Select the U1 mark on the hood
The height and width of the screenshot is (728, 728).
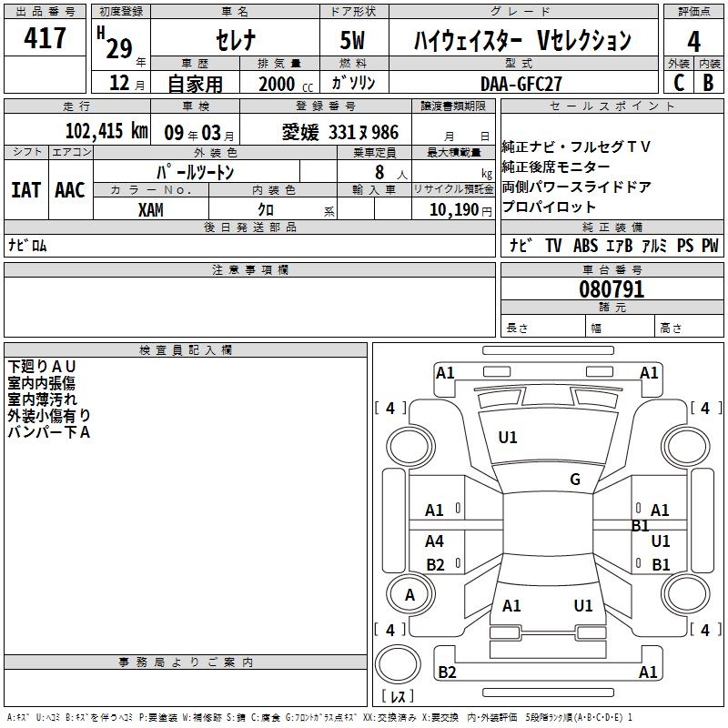[508, 438]
